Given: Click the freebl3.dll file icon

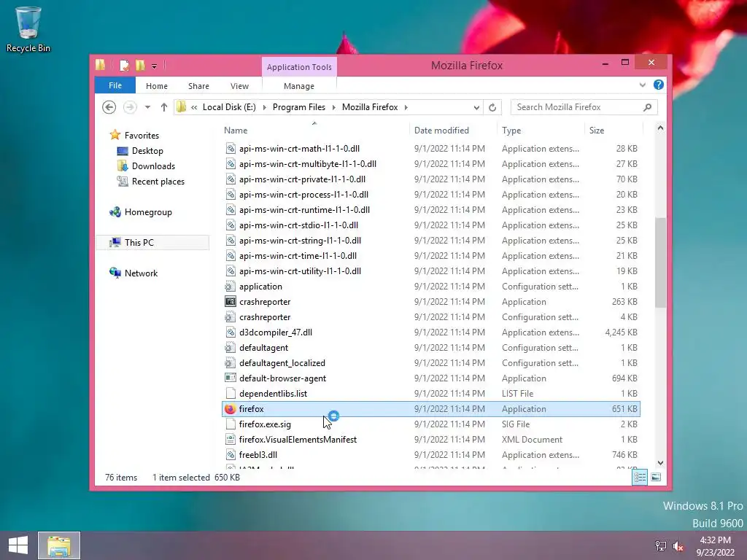Looking at the screenshot, I should pyautogui.click(x=230, y=455).
